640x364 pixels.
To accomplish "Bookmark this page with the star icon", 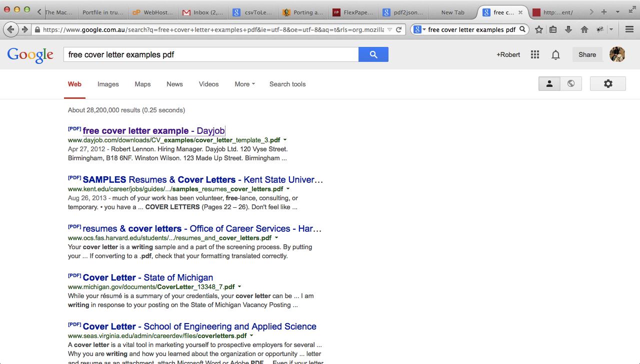I will pos(539,29).
